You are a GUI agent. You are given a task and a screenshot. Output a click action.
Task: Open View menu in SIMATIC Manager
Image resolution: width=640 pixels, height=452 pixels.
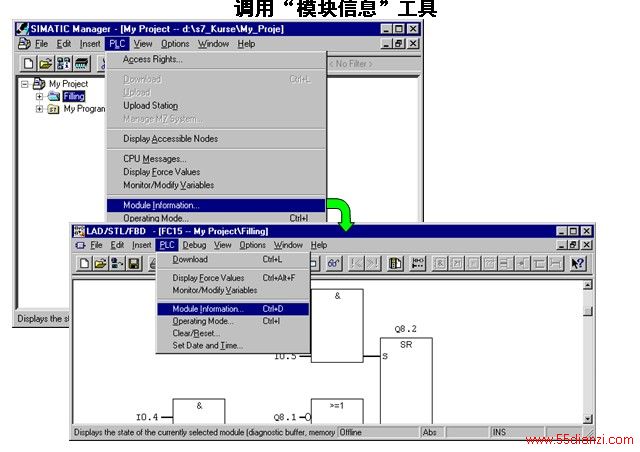[143, 44]
